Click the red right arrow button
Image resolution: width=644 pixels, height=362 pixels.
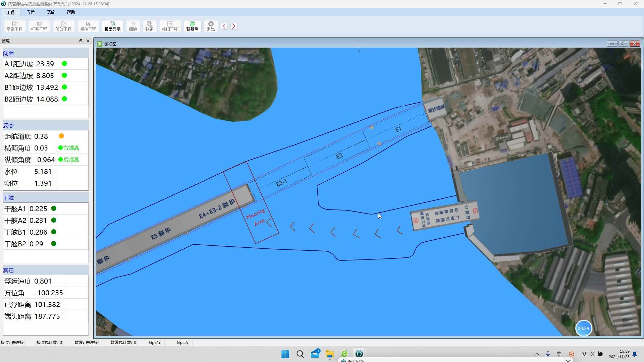pos(234,26)
